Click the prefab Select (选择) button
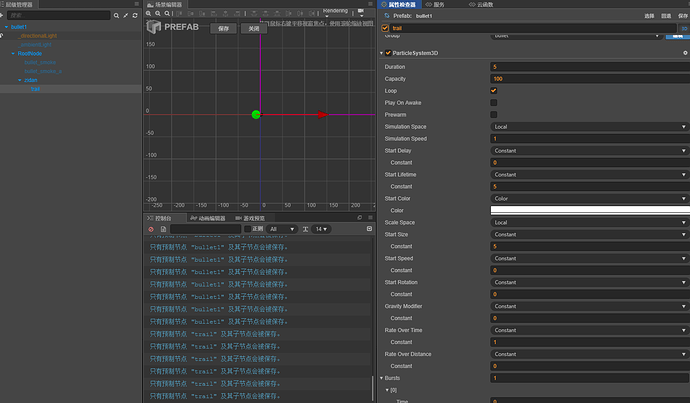This screenshot has height=403, width=690. click(650, 16)
